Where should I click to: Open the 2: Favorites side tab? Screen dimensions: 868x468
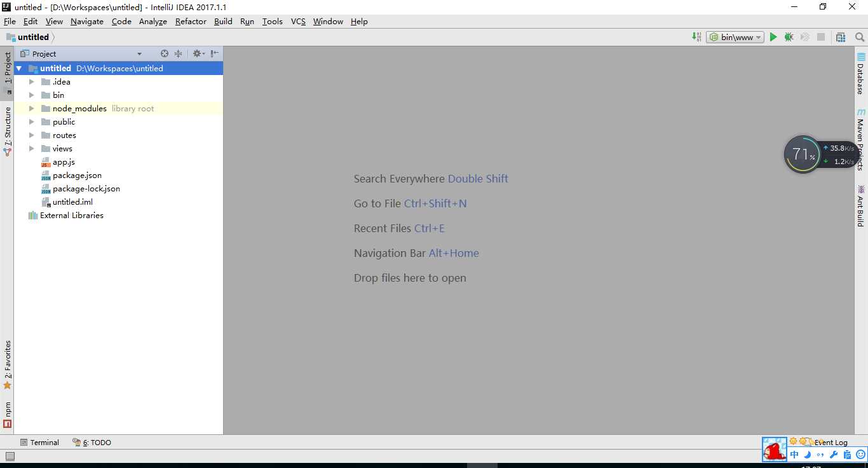point(7,365)
